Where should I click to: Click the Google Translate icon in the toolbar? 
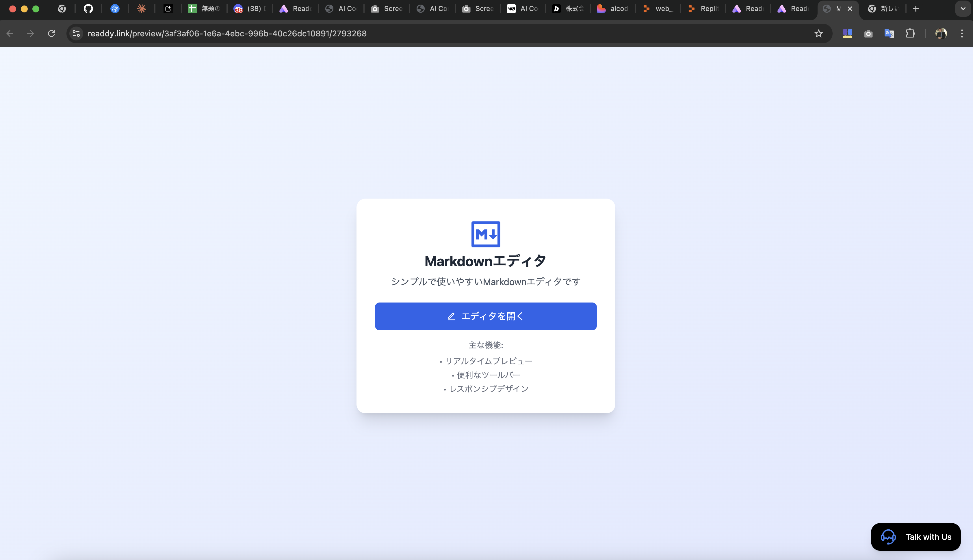click(889, 33)
